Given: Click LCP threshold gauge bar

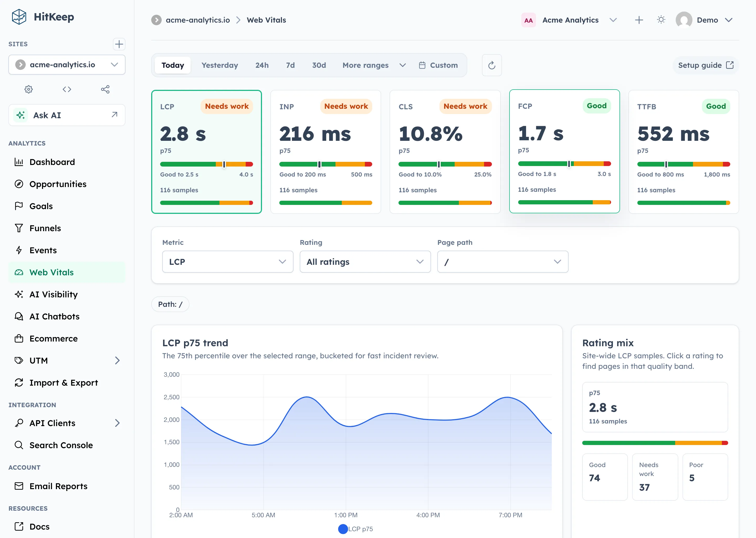Looking at the screenshot, I should 207,164.
